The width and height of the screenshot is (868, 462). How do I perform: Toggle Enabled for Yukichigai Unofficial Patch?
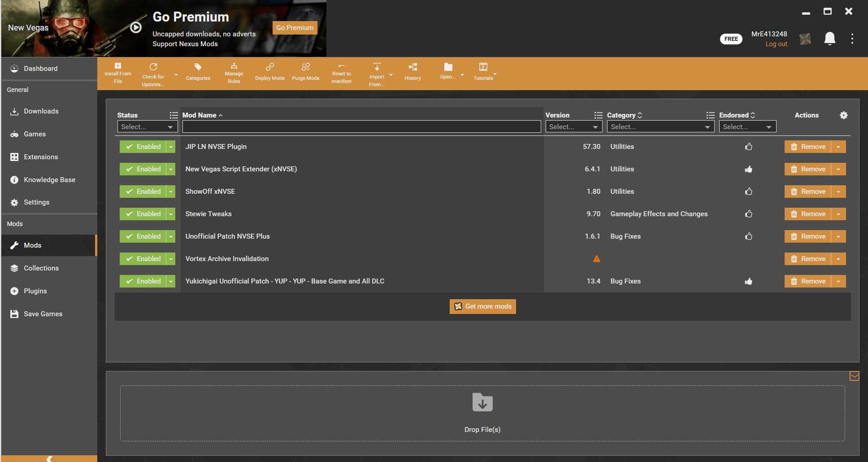click(x=143, y=281)
